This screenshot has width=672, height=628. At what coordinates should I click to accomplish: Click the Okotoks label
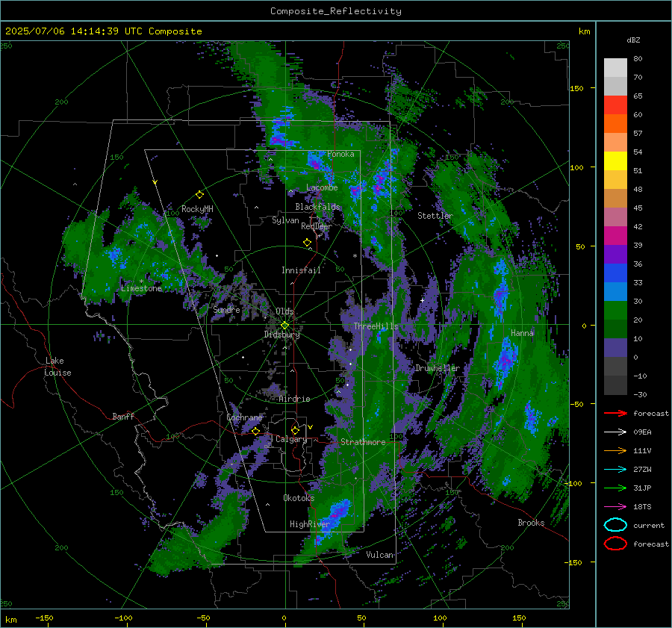point(299,497)
